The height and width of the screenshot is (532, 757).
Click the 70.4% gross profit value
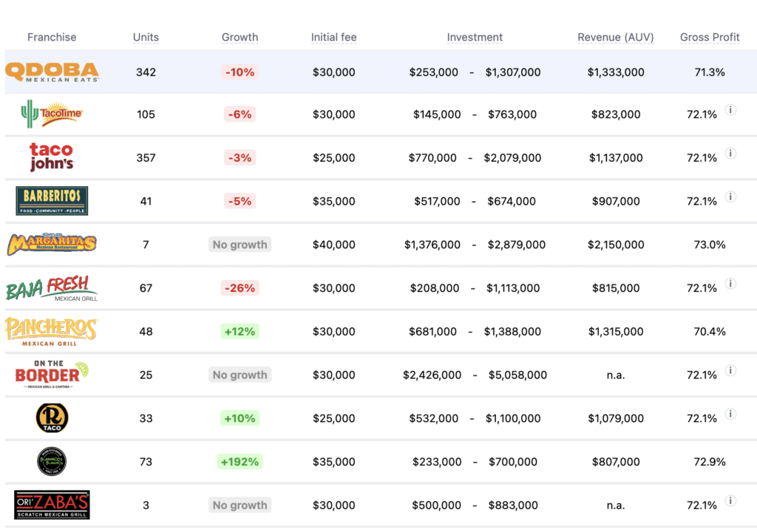click(710, 332)
